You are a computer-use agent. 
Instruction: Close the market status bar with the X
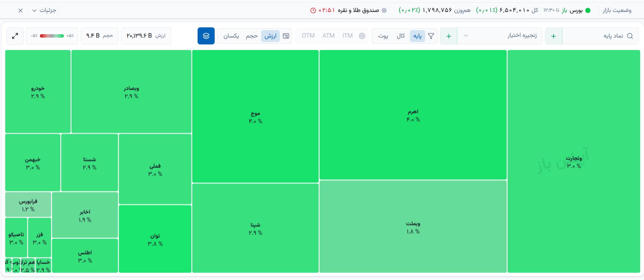coord(20,11)
